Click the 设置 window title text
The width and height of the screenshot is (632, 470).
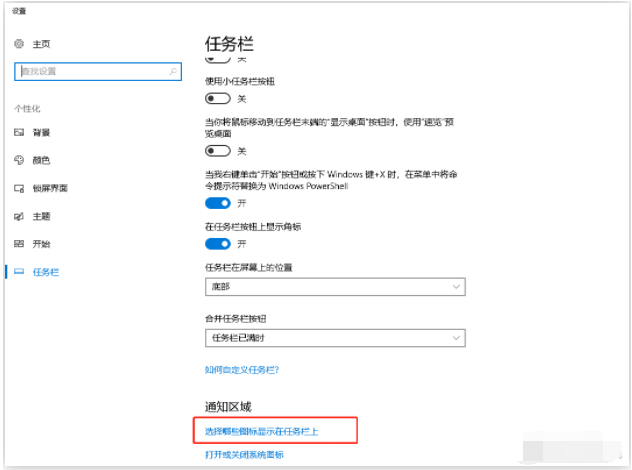coord(19,11)
